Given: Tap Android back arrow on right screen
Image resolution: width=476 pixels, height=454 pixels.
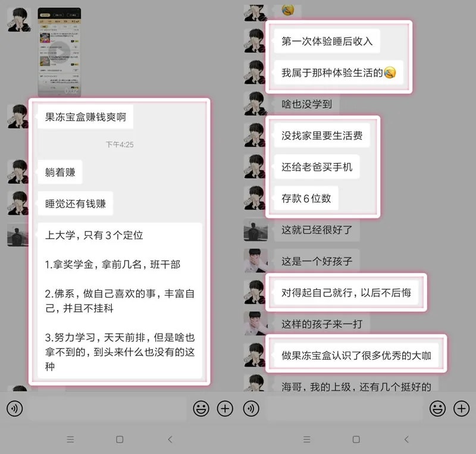Looking at the screenshot, I should (x=406, y=439).
